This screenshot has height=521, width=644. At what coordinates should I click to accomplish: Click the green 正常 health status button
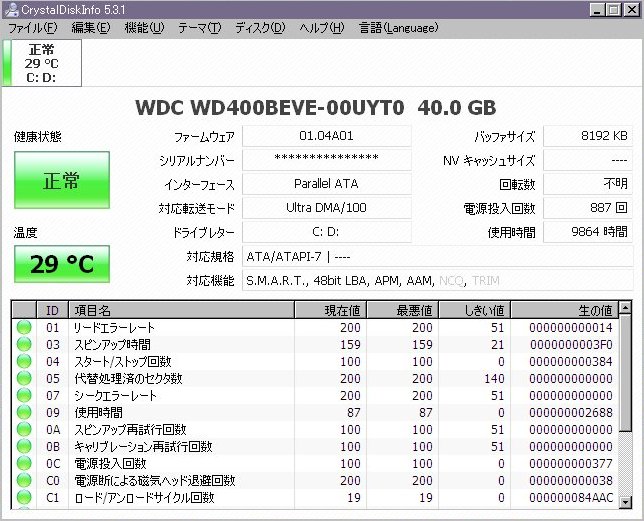pyautogui.click(x=62, y=180)
